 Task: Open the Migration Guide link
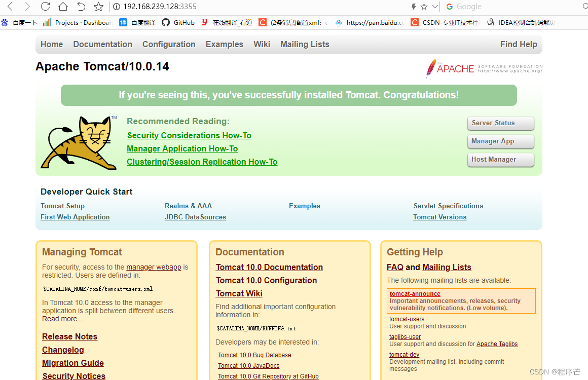(x=73, y=363)
